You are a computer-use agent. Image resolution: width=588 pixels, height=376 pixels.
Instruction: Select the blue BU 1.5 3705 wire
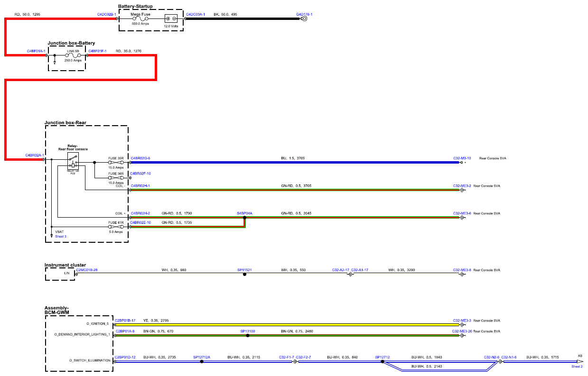(294, 162)
